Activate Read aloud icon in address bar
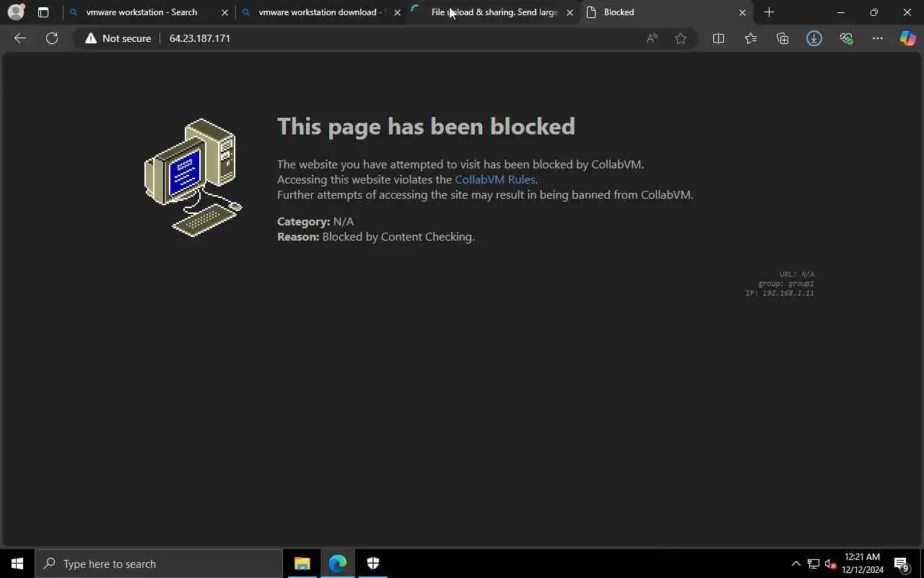The width and height of the screenshot is (924, 578). tap(652, 38)
